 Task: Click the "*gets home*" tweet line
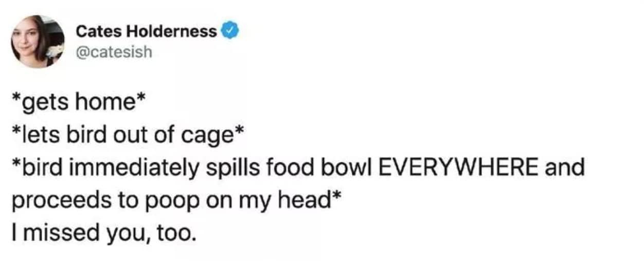click(x=76, y=103)
